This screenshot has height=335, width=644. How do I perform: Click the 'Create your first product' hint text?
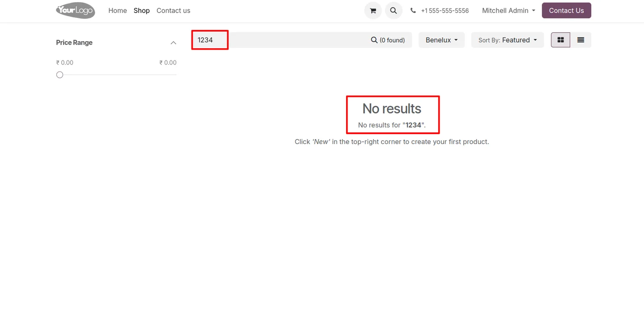392,142
